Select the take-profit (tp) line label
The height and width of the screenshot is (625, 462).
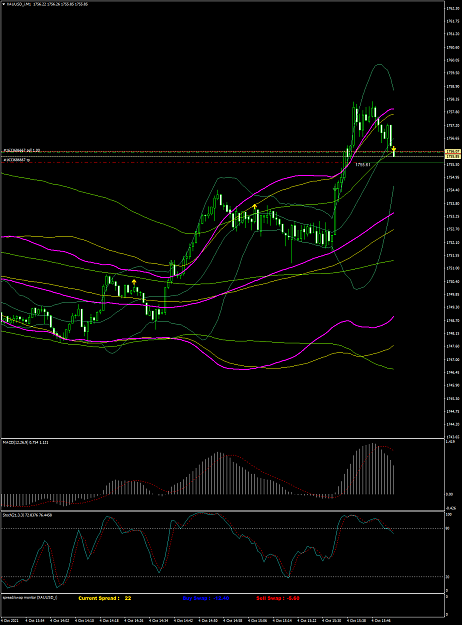coord(17,159)
